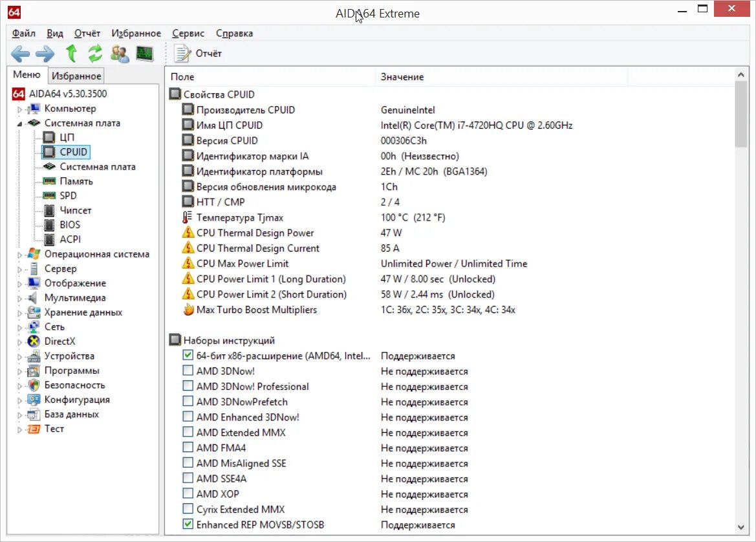Toggle the AMD XOP checkbox
Image resolution: width=756 pixels, height=542 pixels.
pos(188,493)
